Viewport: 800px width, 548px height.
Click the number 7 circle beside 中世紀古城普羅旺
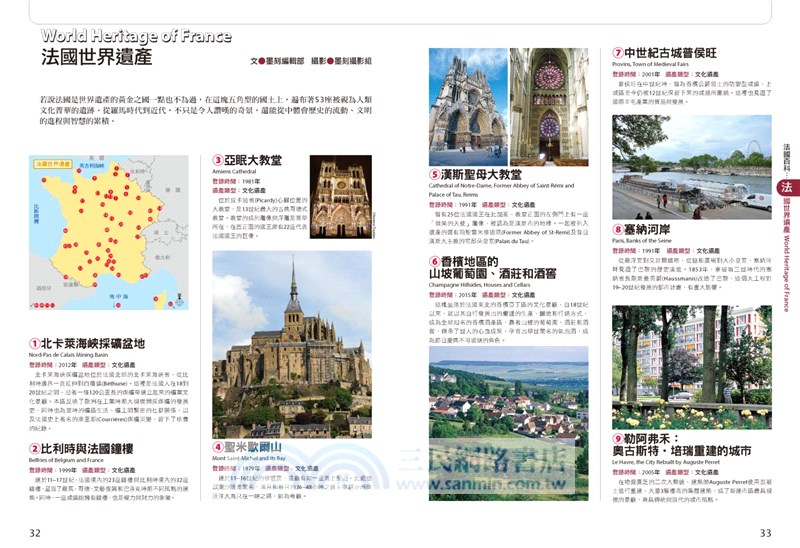click(x=618, y=52)
